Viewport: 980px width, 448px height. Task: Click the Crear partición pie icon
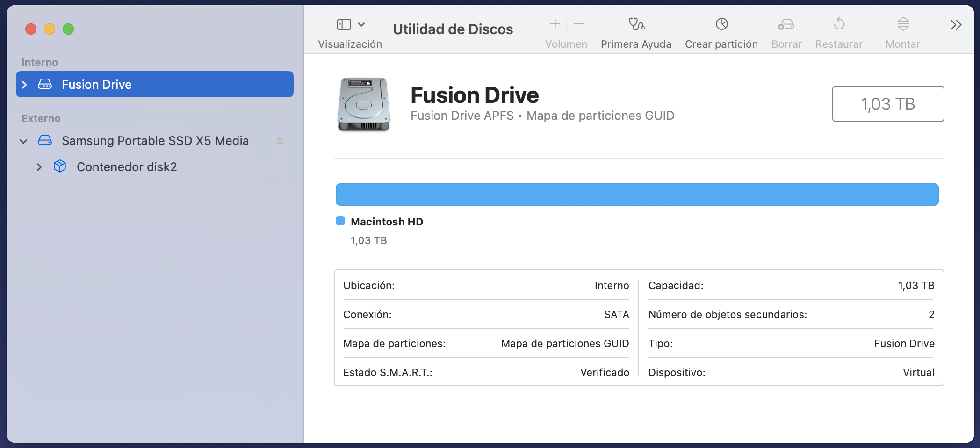pos(722,24)
